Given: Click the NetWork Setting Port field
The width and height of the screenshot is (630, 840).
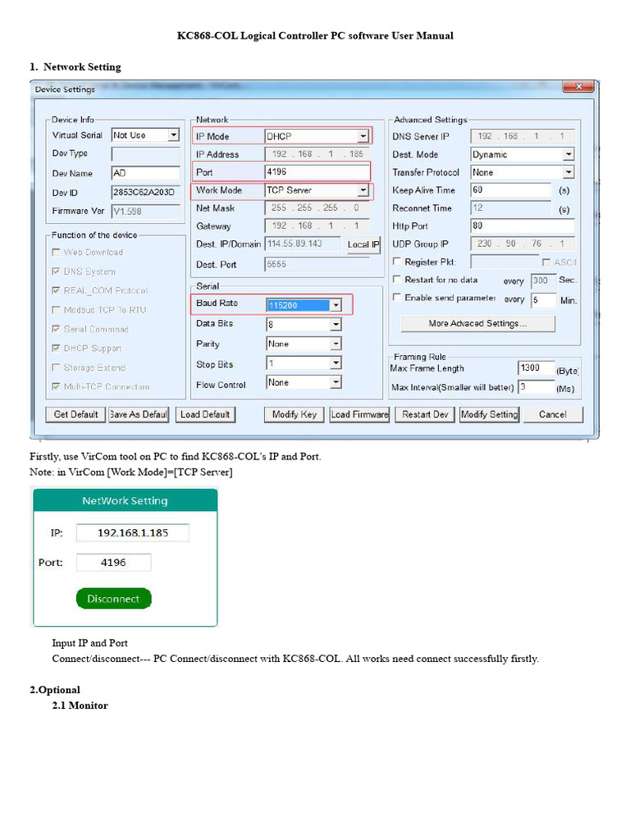Looking at the screenshot, I should point(113,563).
